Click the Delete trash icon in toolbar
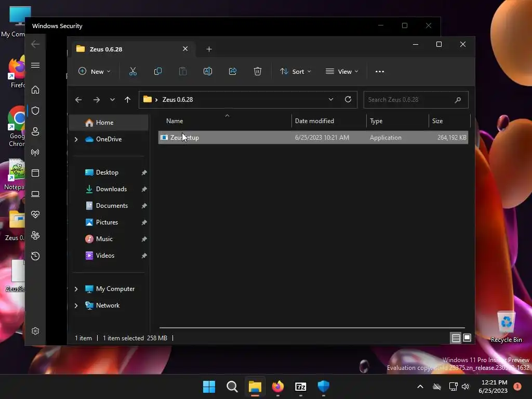 click(258, 71)
